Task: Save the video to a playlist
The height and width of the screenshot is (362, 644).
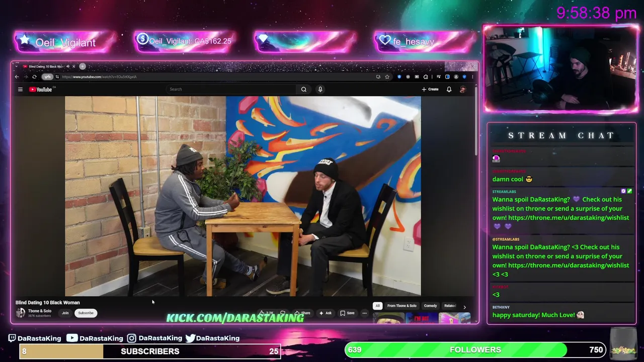Action: tap(347, 313)
